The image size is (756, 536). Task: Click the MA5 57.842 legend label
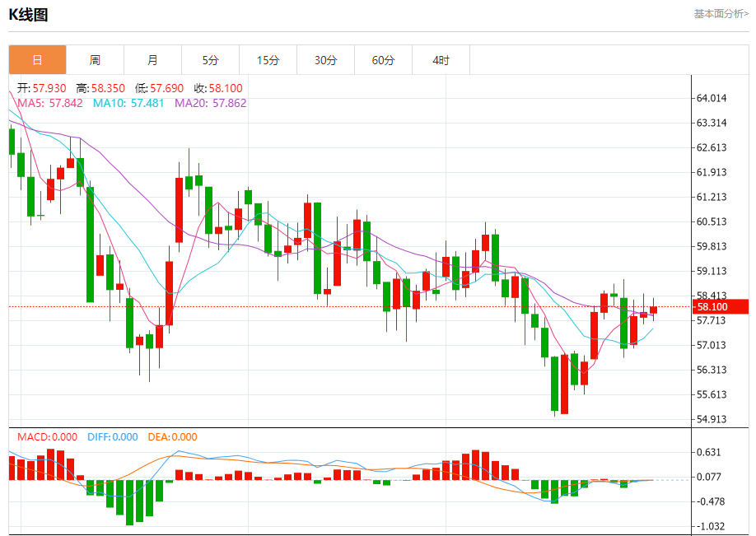(x=49, y=103)
